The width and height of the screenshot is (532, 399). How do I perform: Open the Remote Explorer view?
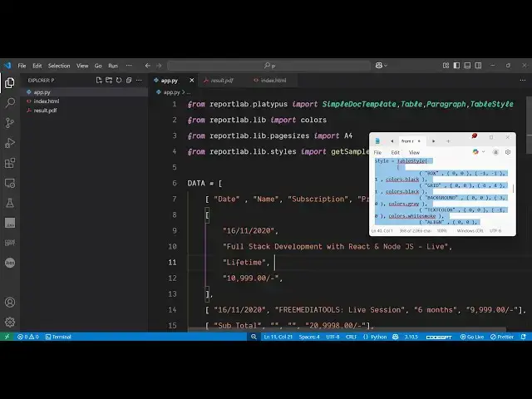pyautogui.click(x=10, y=183)
